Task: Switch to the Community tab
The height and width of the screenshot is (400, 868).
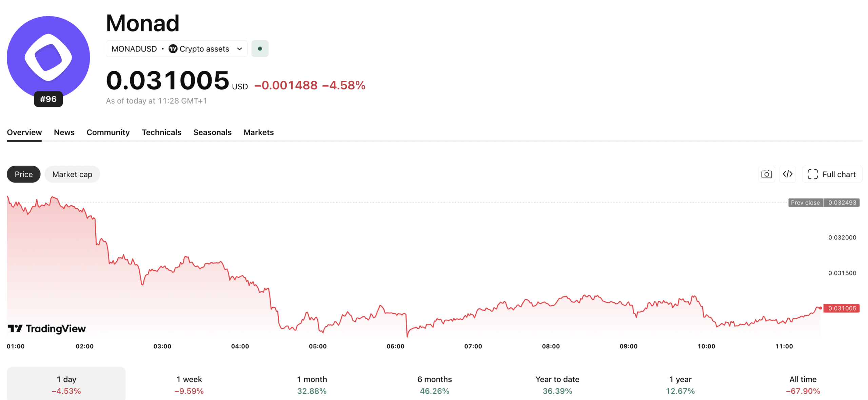Action: 108,132
